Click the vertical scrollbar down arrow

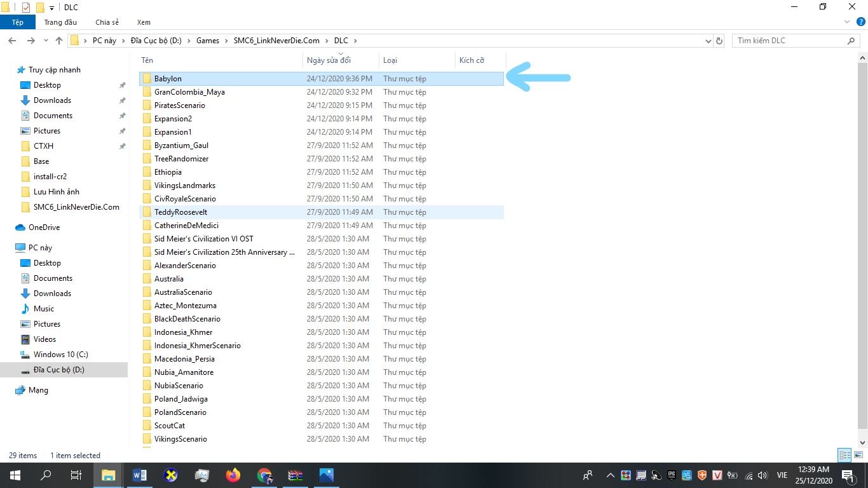(x=862, y=442)
